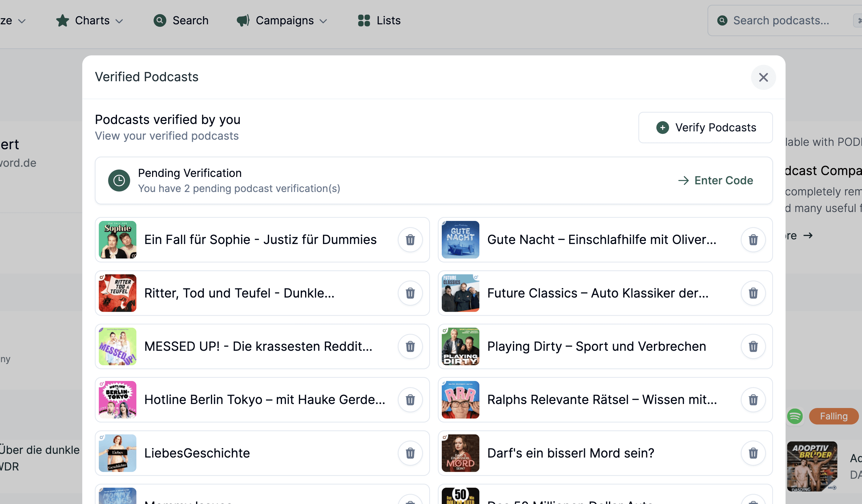Select 'LiebesGeschichte' podcast title
This screenshot has width=862, height=504.
[x=197, y=453]
